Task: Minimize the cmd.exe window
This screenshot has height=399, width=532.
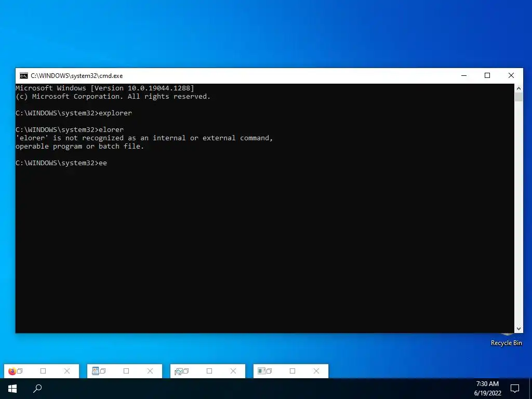Action: pyautogui.click(x=464, y=75)
